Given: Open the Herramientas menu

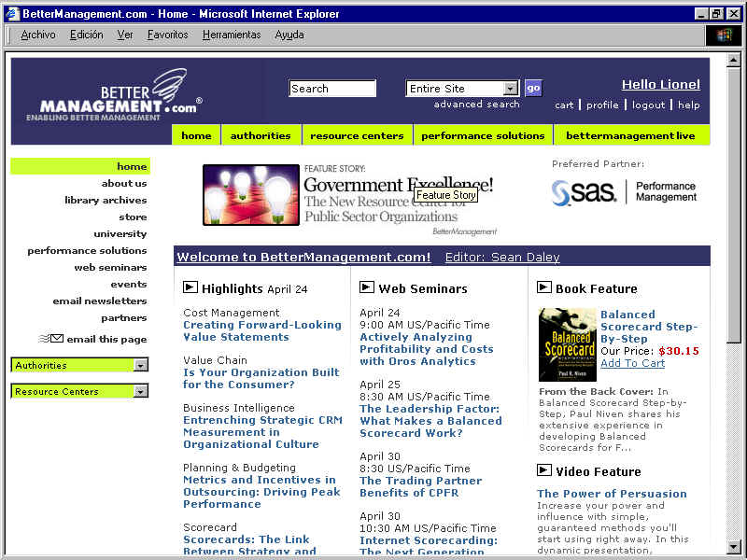Looking at the screenshot, I should [232, 35].
